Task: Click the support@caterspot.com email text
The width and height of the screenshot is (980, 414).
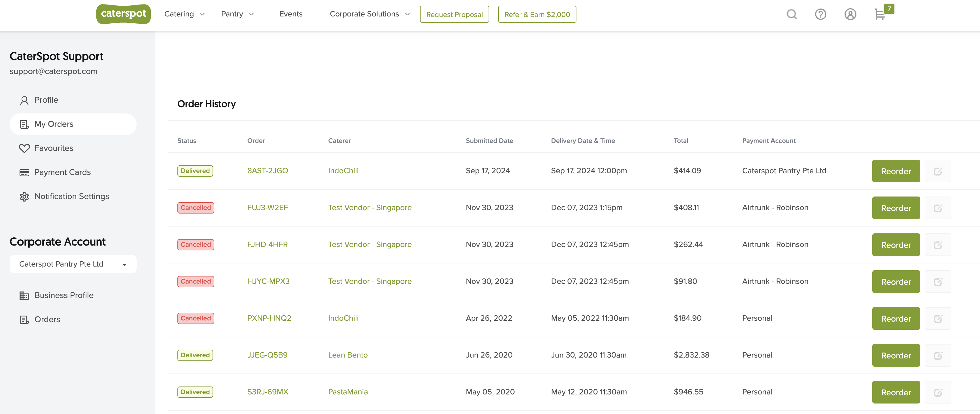Action: click(53, 71)
